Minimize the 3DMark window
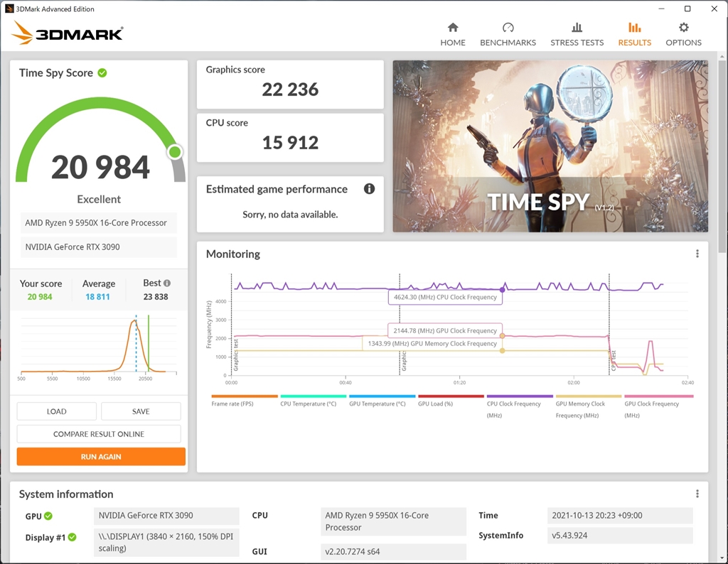 tap(662, 9)
